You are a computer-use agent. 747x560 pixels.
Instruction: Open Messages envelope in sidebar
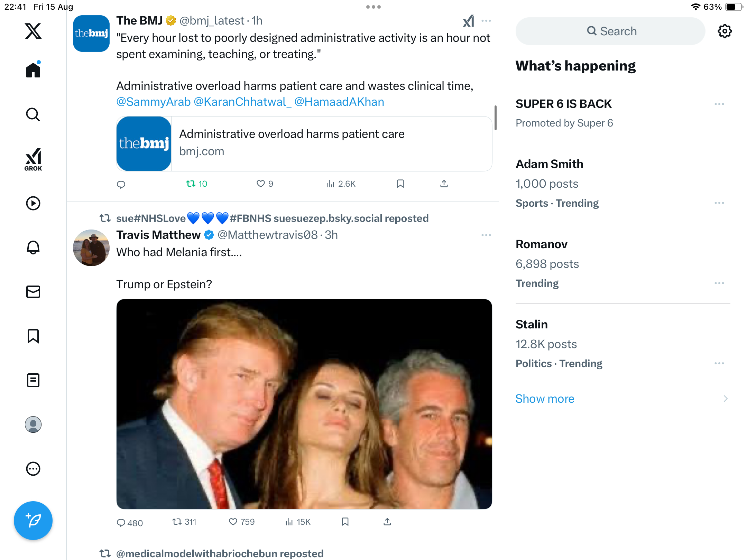[x=33, y=292]
